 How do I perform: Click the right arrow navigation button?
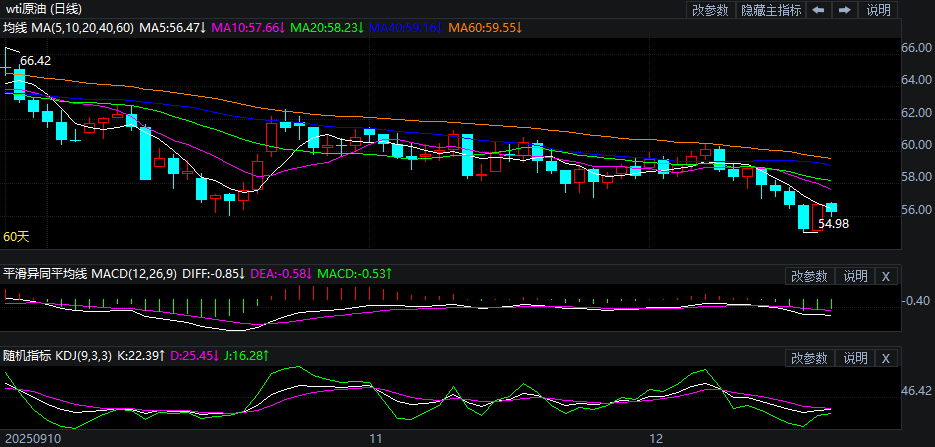point(845,10)
